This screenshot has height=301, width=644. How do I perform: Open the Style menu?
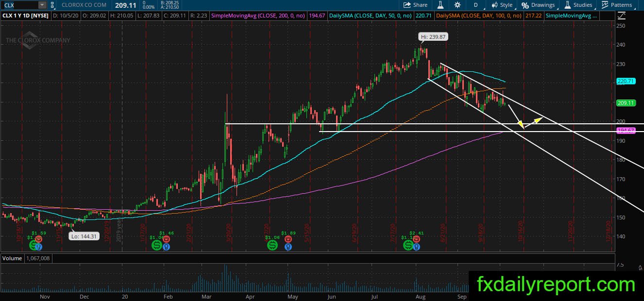point(502,5)
